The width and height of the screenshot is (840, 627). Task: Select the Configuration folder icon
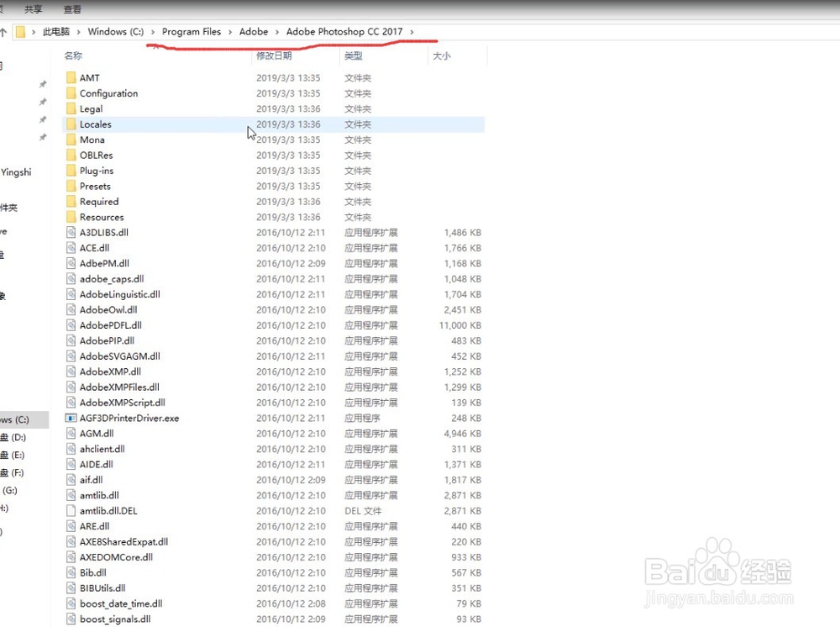point(71,93)
